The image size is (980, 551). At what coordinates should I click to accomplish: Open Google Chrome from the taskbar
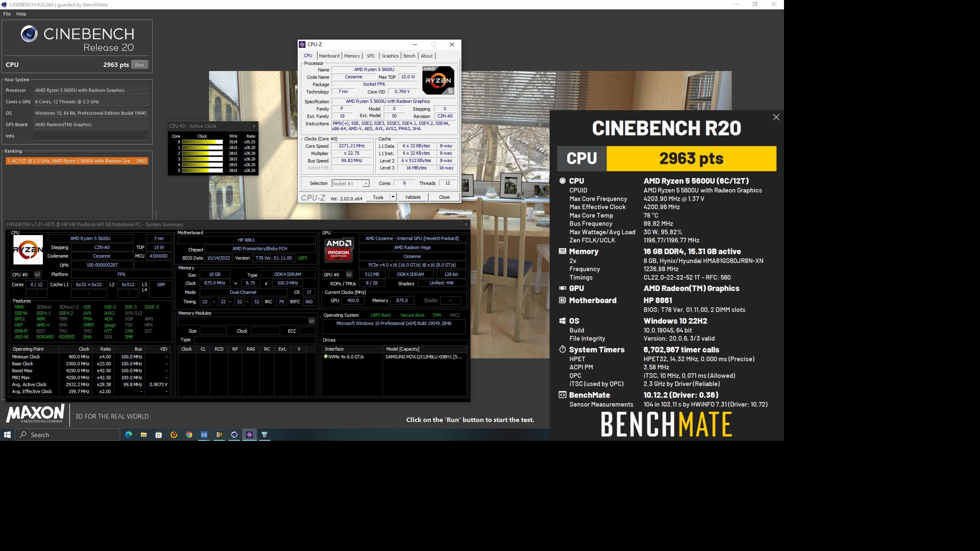click(189, 435)
